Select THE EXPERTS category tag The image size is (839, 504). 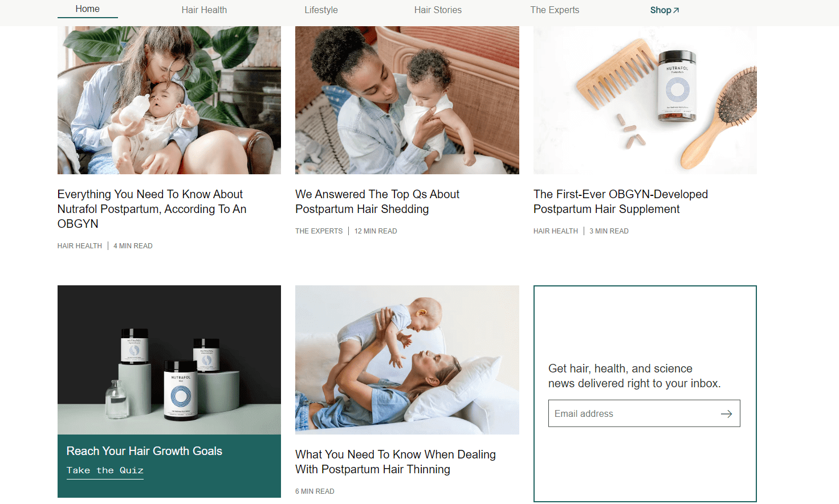point(319,231)
